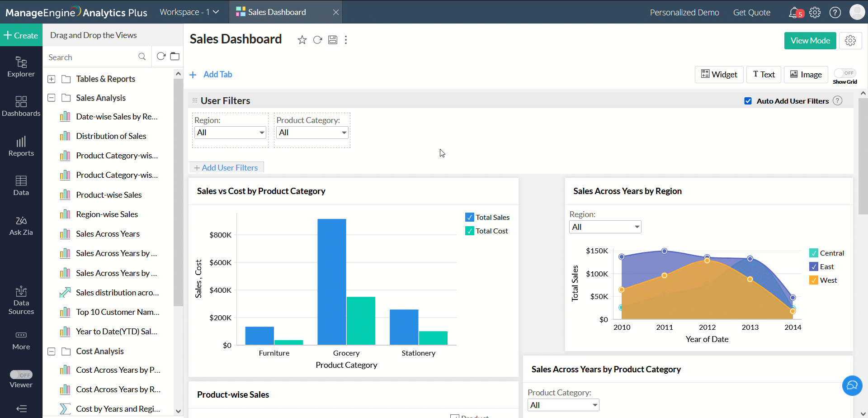Uncheck Auto Add User Filters
Image resolution: width=868 pixels, height=418 pixels.
click(748, 101)
